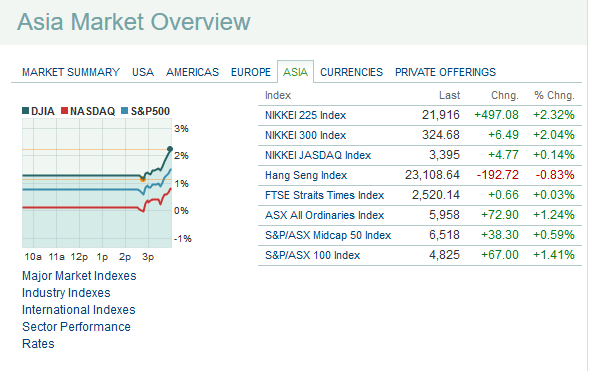Click the % Chng. column header

coord(554,95)
